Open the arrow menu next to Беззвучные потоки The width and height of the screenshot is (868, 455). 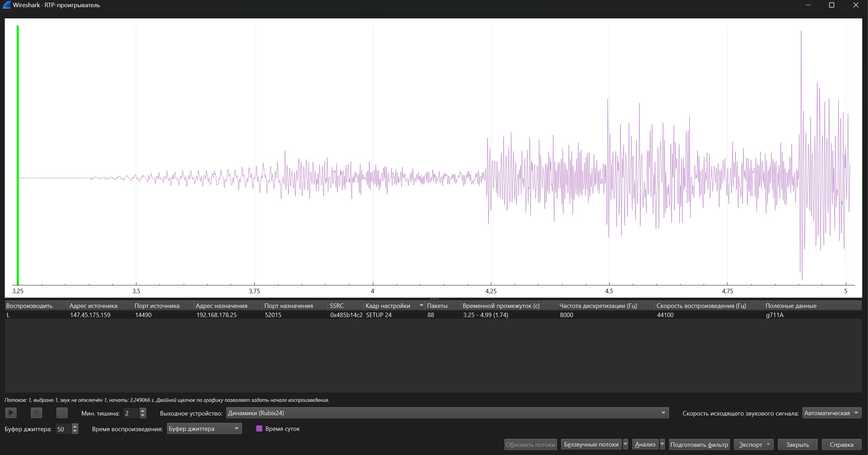625,444
